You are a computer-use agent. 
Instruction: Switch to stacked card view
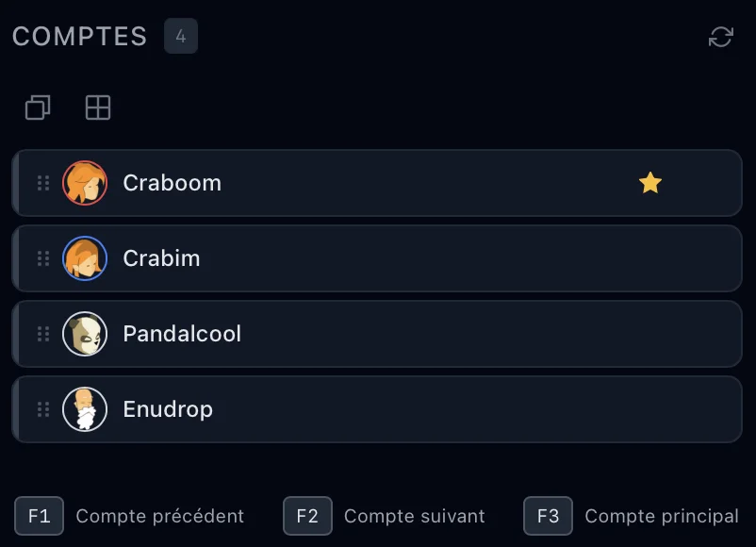(38, 108)
